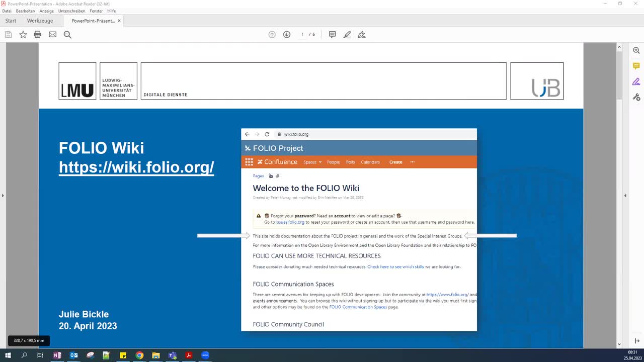
Task: Select the PowerPoint-Präsentation document tab
Action: pyautogui.click(x=93, y=21)
